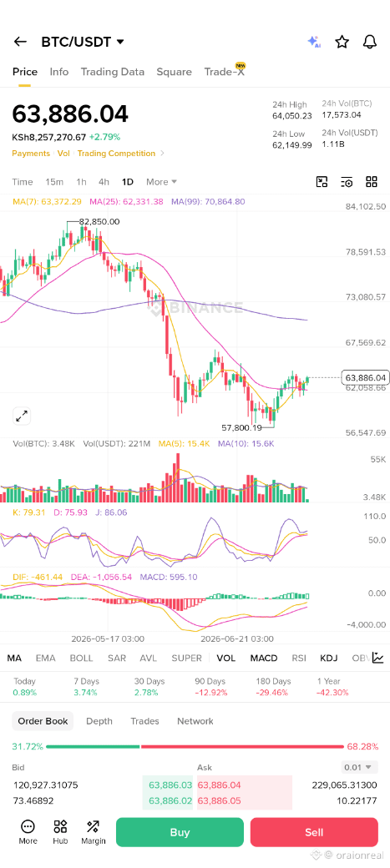Open the Payments tag link
This screenshot has width=390, height=868.
point(30,154)
